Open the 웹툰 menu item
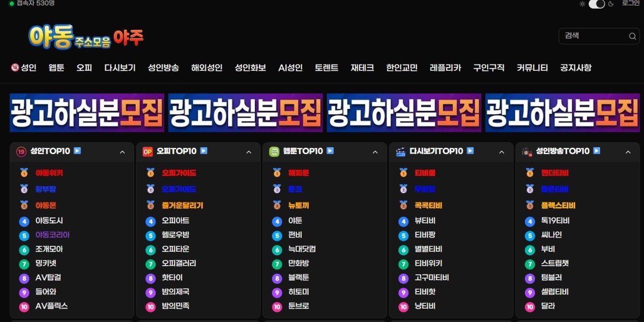This screenshot has height=322, width=644. [56, 68]
